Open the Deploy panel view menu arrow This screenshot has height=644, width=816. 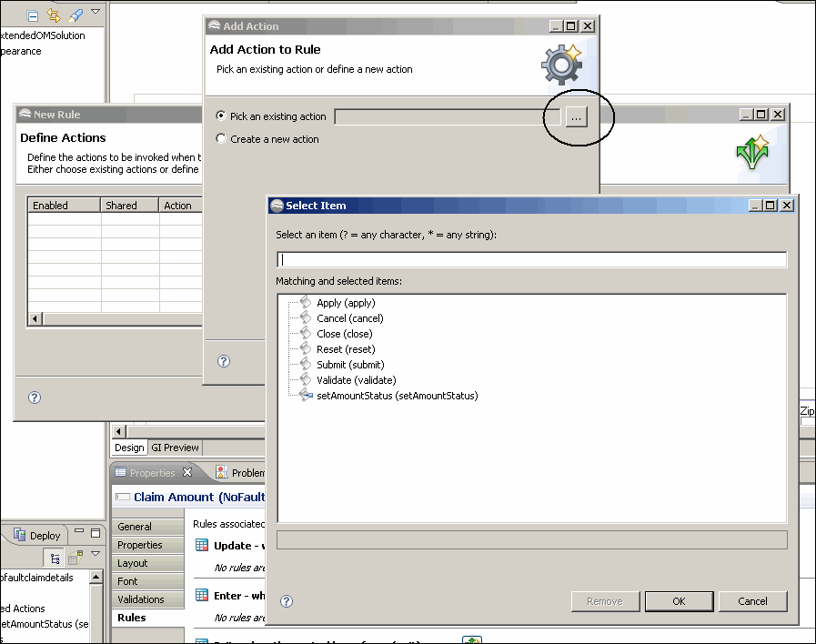(96, 553)
